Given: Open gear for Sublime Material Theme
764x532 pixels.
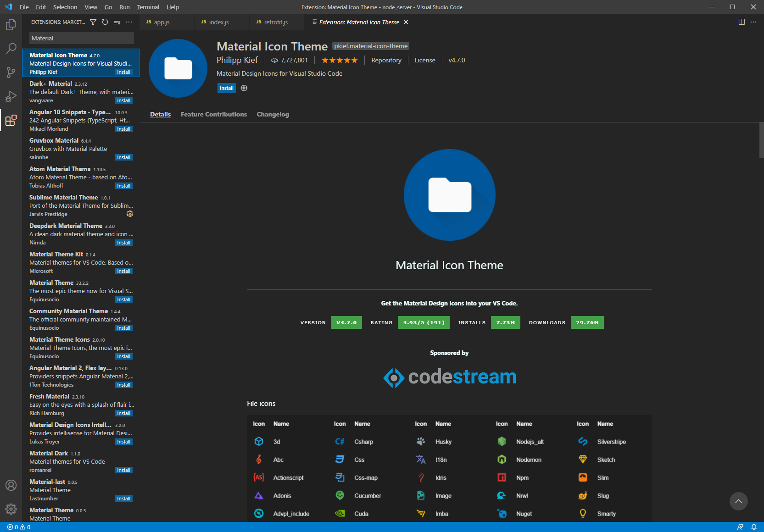Looking at the screenshot, I should coord(130,214).
